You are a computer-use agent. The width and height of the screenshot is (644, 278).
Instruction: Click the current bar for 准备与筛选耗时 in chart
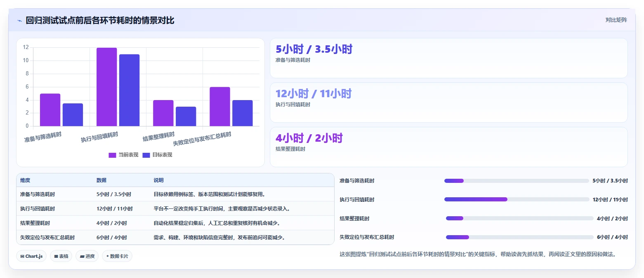(50, 110)
